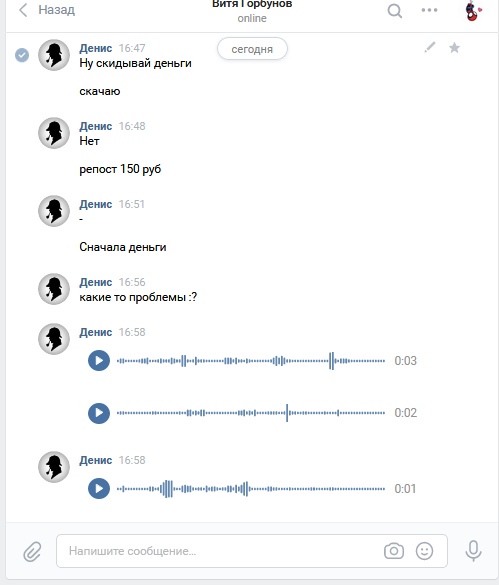Open Денис avatar beside the 16:56 message
The image size is (499, 585).
click(x=54, y=289)
